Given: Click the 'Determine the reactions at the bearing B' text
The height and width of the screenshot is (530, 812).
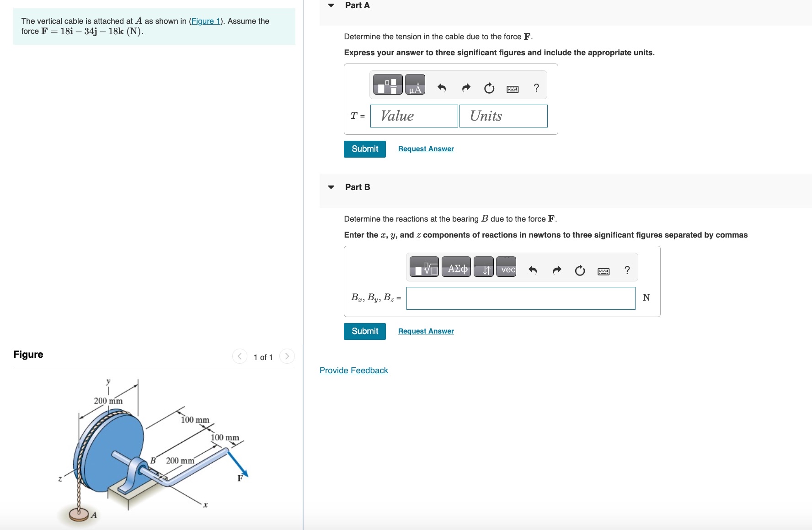Looking at the screenshot, I should pos(450,219).
